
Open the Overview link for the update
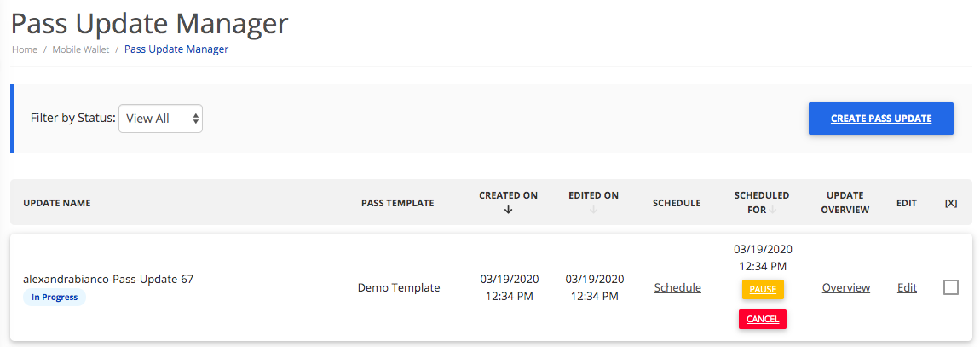[845, 287]
